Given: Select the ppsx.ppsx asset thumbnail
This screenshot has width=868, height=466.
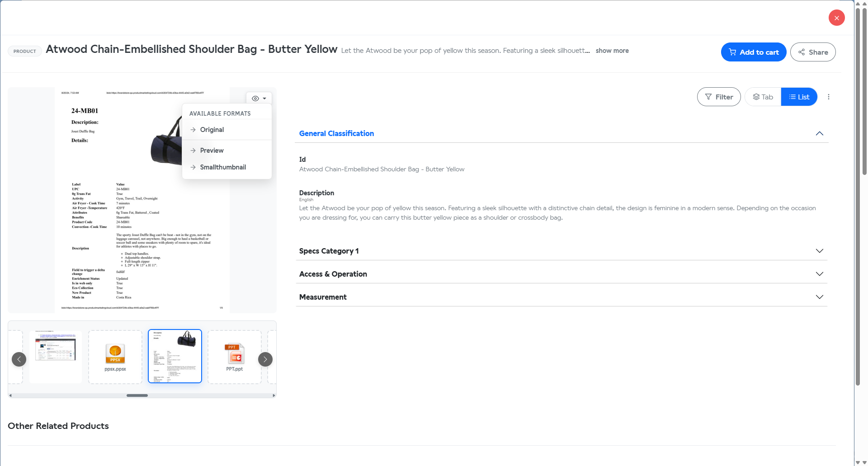Looking at the screenshot, I should point(115,357).
